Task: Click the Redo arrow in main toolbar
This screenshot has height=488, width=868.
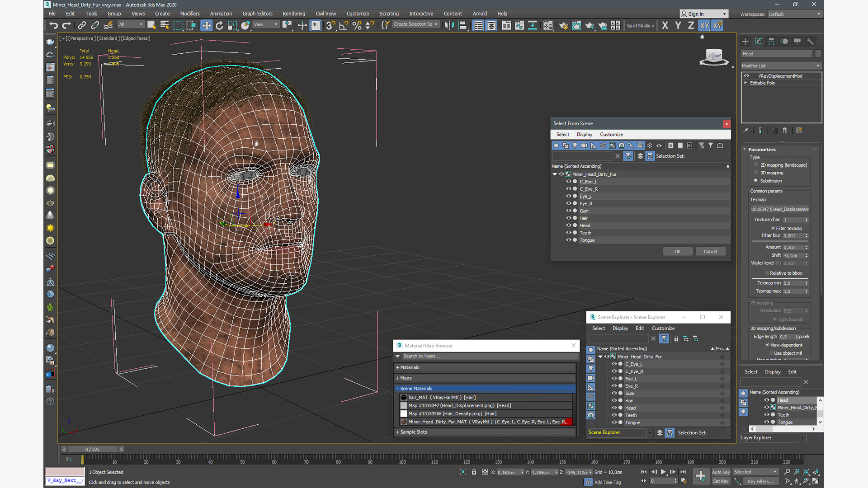Action: (66, 25)
